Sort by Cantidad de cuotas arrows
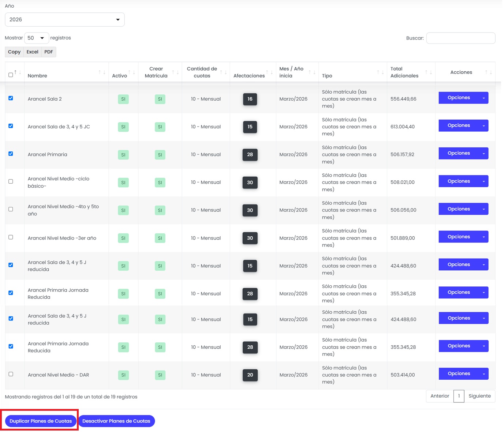This screenshot has height=432, width=504. (223, 72)
